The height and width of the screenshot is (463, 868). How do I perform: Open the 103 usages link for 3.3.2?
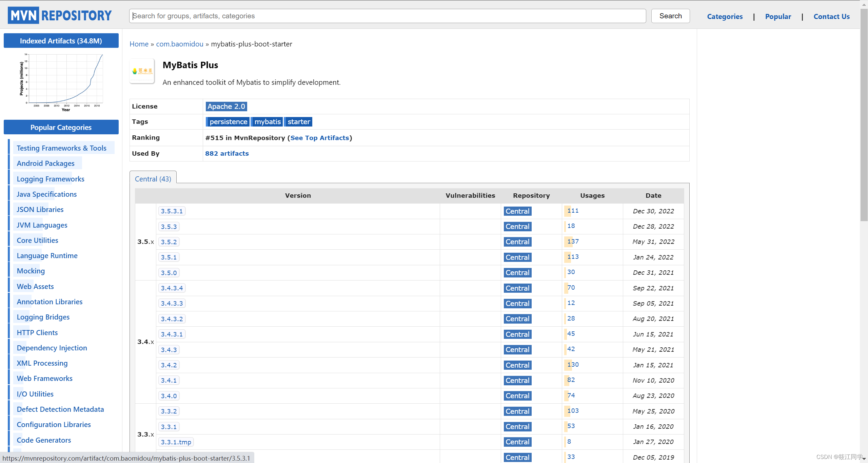pos(573,411)
